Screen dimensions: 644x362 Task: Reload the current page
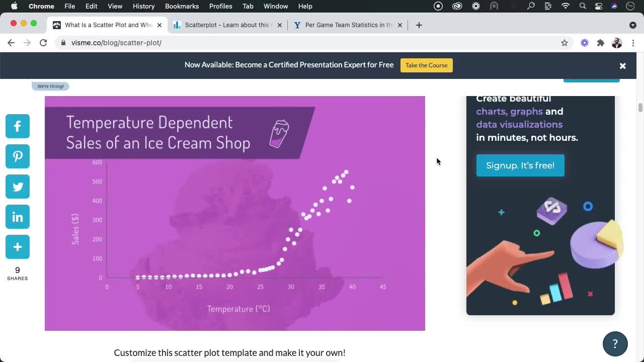click(x=43, y=43)
